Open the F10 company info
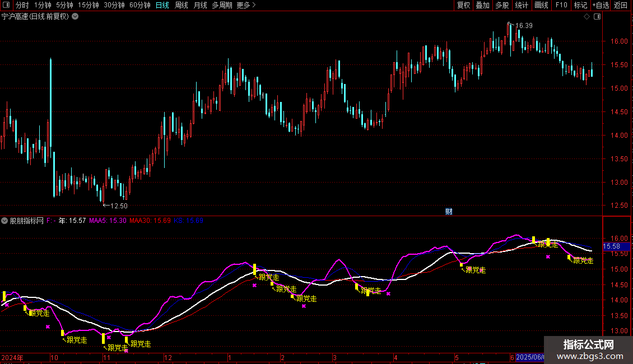 (x=561, y=5)
